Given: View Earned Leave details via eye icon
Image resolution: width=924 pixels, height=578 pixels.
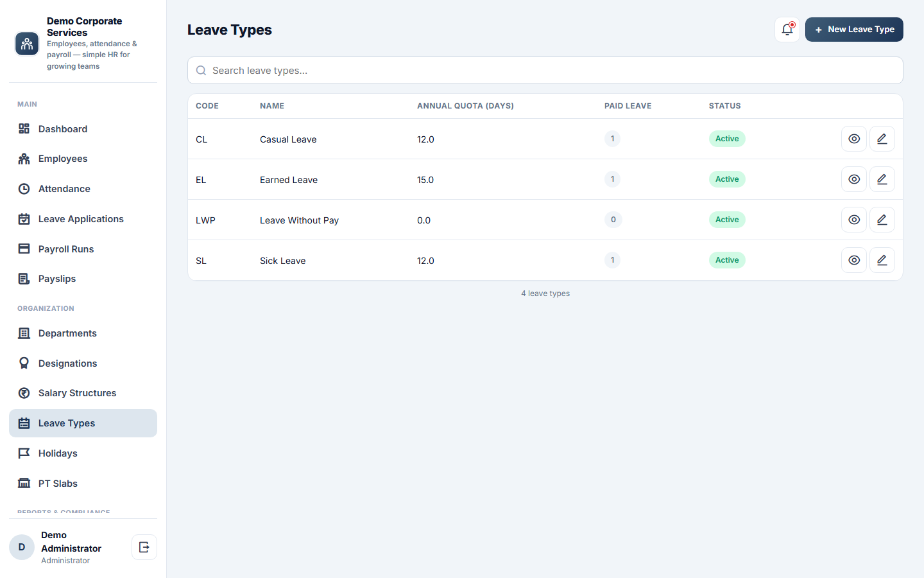Looking at the screenshot, I should (854, 179).
